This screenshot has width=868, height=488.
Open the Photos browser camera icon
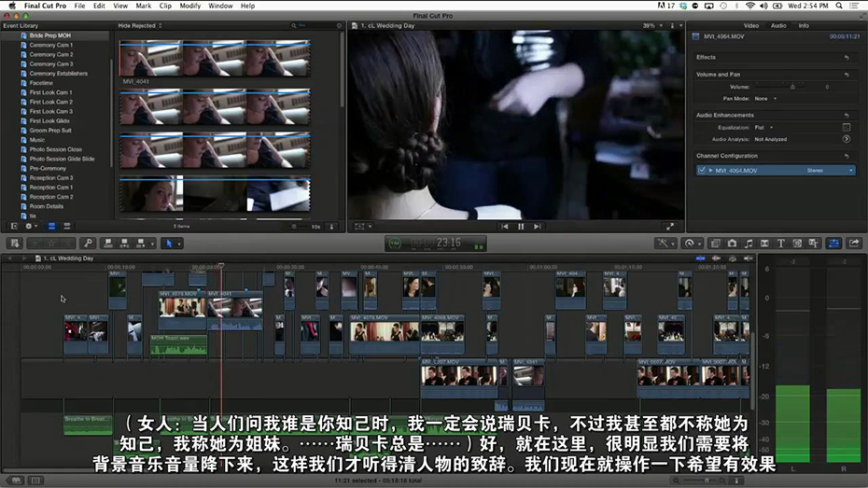coord(732,244)
